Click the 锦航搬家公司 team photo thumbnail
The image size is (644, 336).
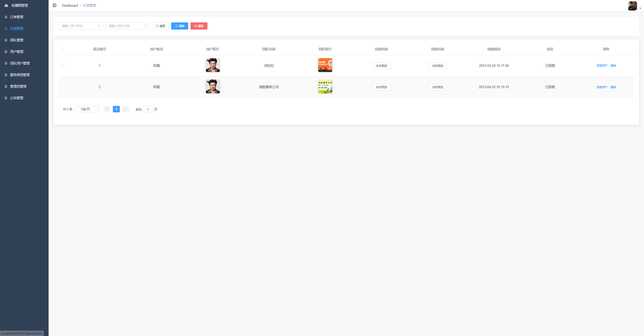tap(325, 86)
